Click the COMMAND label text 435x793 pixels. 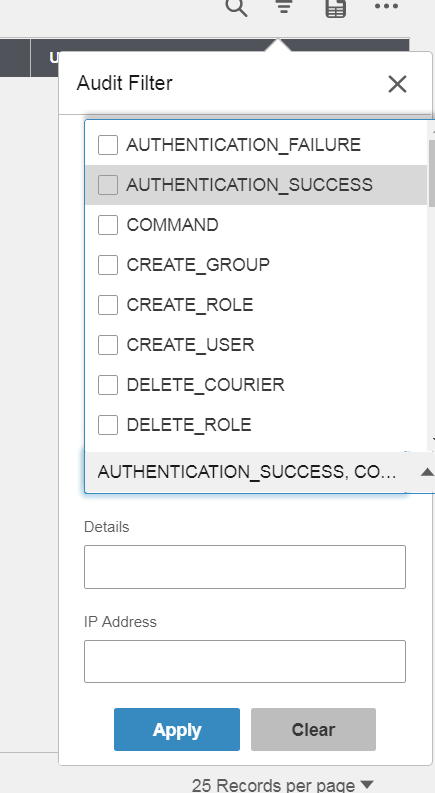click(x=172, y=225)
